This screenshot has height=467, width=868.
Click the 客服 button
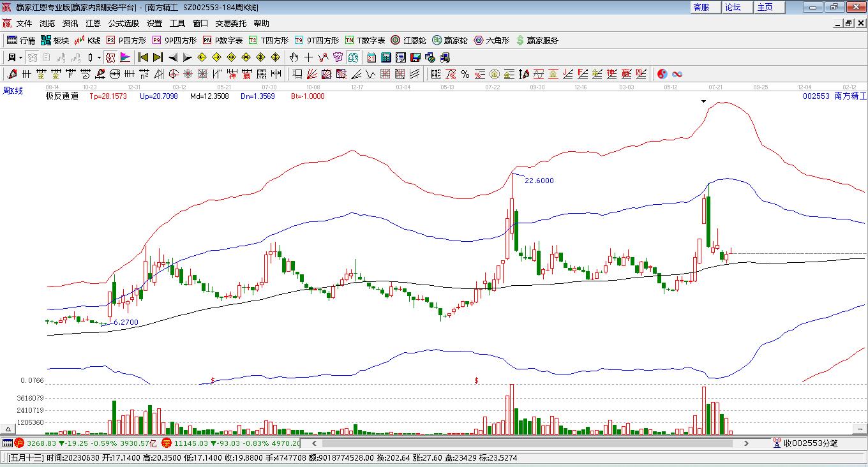pos(701,7)
